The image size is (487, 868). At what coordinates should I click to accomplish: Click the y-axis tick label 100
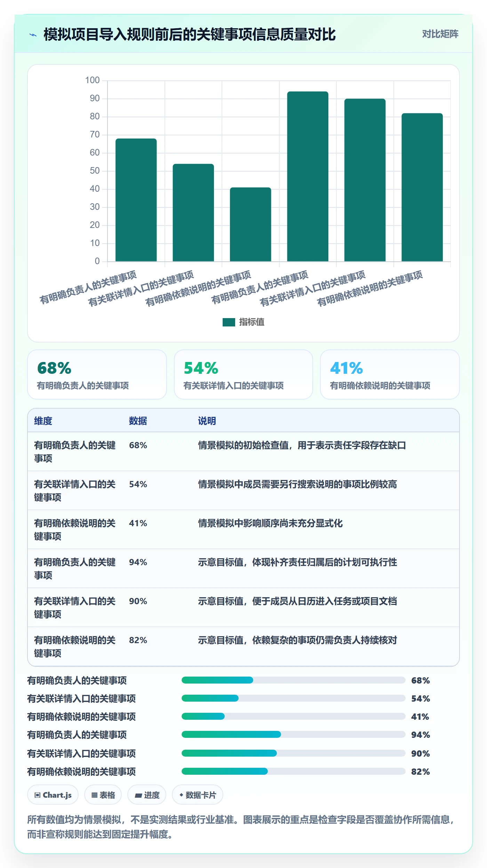click(93, 80)
